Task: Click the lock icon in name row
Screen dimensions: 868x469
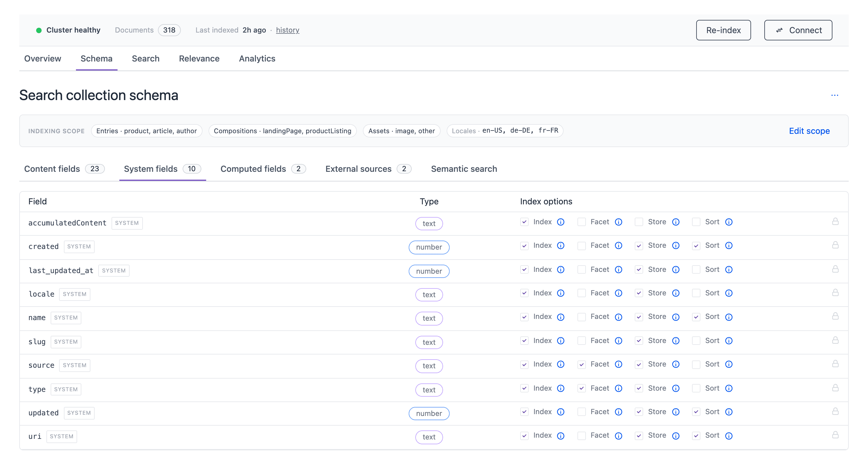Action: coord(835,316)
